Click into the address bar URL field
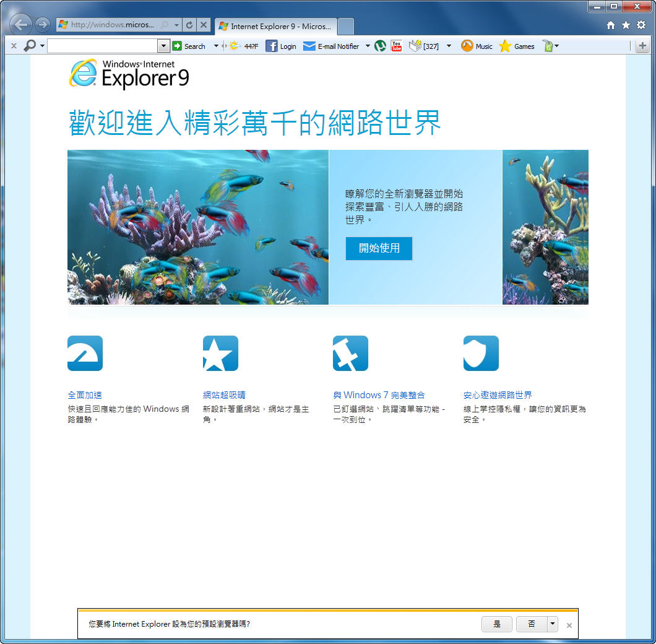 (113, 25)
